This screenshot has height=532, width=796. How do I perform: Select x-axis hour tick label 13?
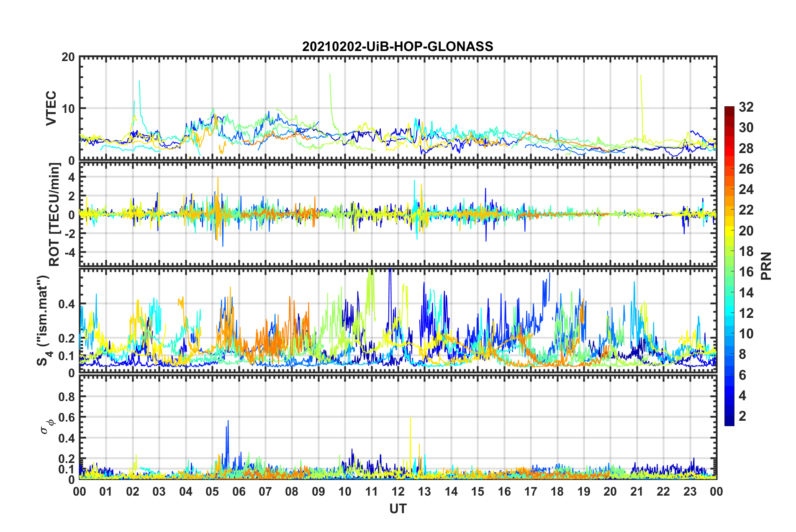[x=424, y=491]
